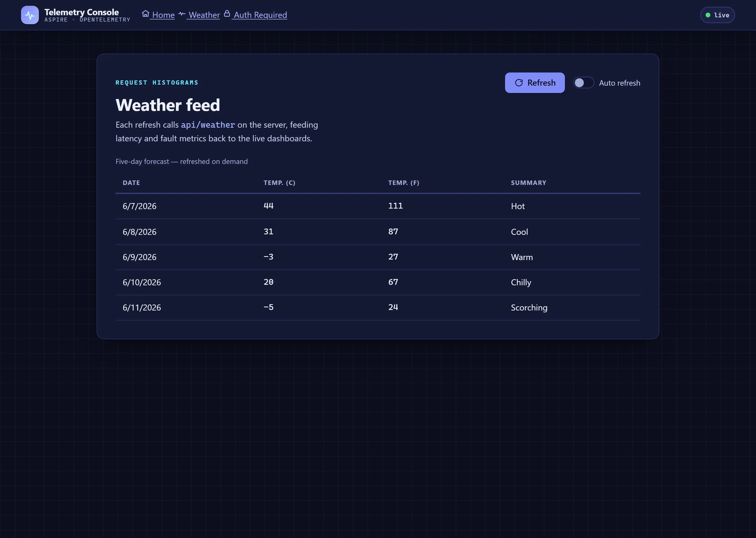This screenshot has height=538, width=756.
Task: Click the SUMMARY column header
Action: click(528, 183)
